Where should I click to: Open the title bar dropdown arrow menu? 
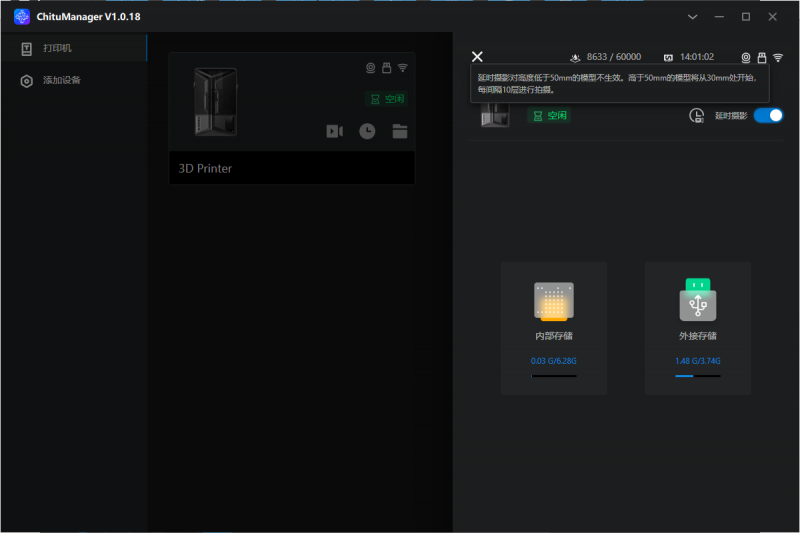pyautogui.click(x=692, y=17)
